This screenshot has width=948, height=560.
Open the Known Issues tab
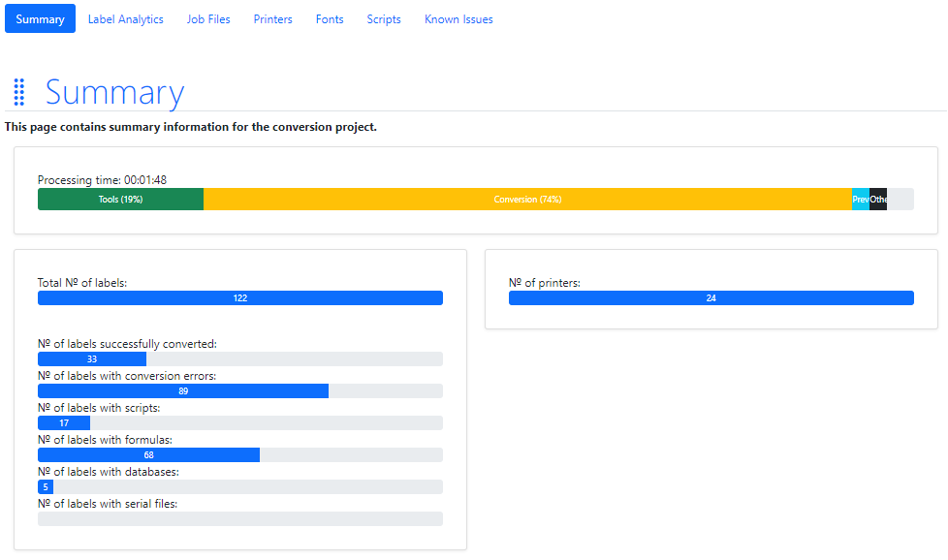(458, 19)
